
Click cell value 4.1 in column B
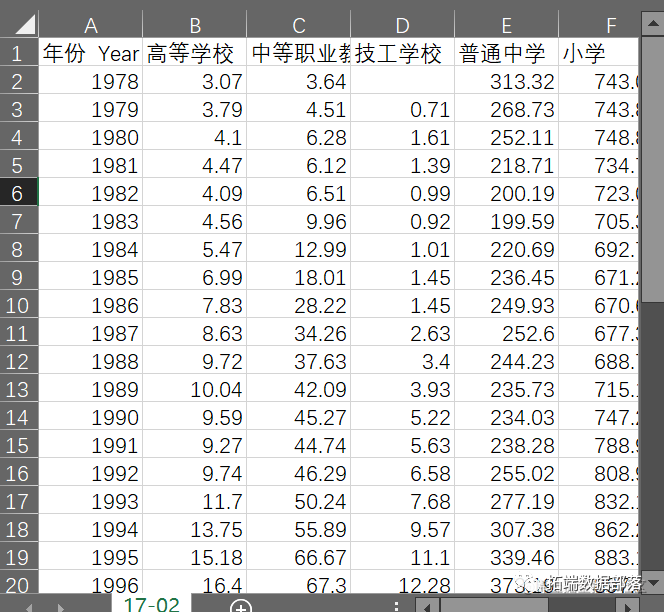click(x=195, y=136)
